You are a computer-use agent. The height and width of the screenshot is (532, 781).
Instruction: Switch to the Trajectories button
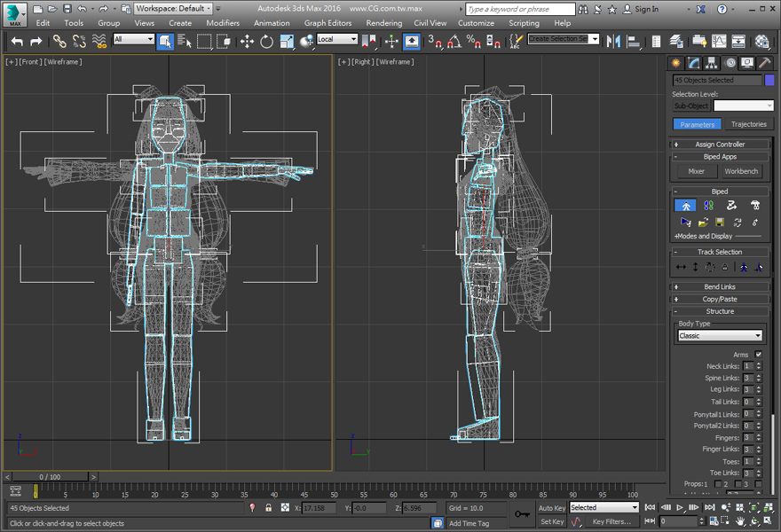coord(748,124)
